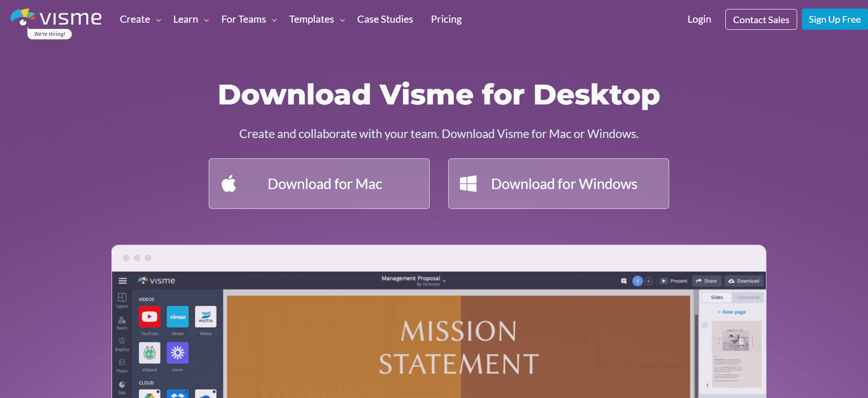Expand the Create dropdown menu
The image size is (868, 398).
[x=140, y=19]
